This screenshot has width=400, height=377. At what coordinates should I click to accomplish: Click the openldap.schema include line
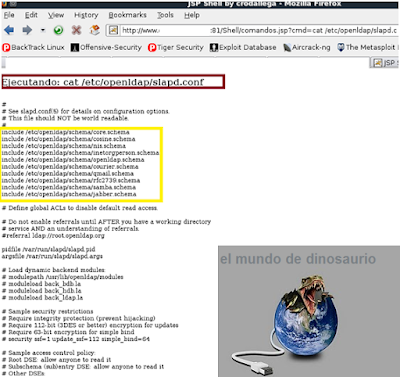click(73, 160)
